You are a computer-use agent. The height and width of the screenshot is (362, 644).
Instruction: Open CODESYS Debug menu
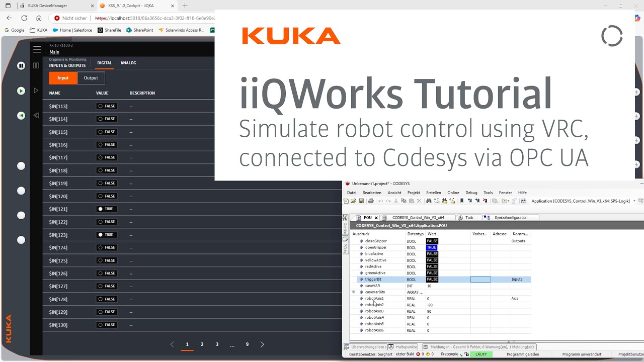471,193
